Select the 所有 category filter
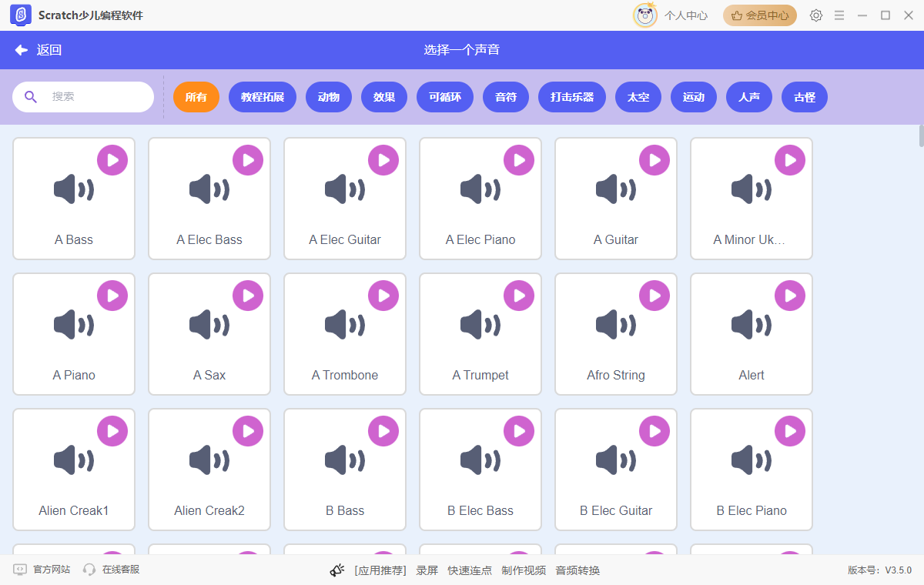Screen dimensions: 924x585 196,97
